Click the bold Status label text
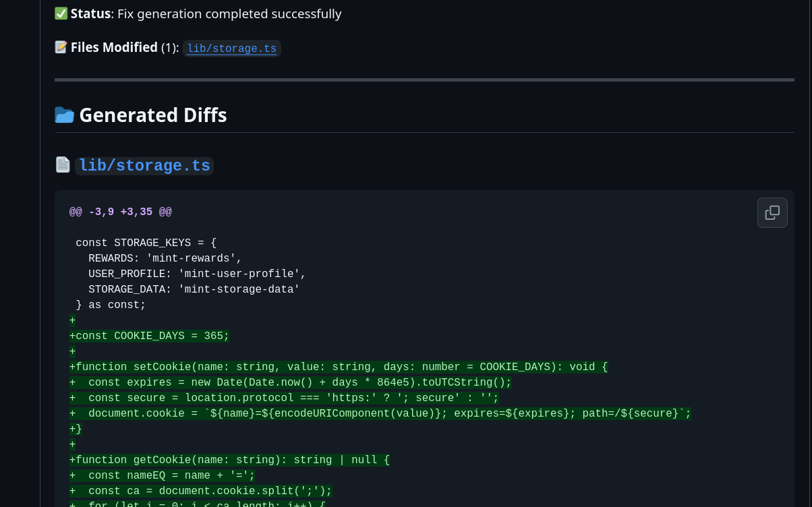This screenshot has width=812, height=507. click(90, 13)
